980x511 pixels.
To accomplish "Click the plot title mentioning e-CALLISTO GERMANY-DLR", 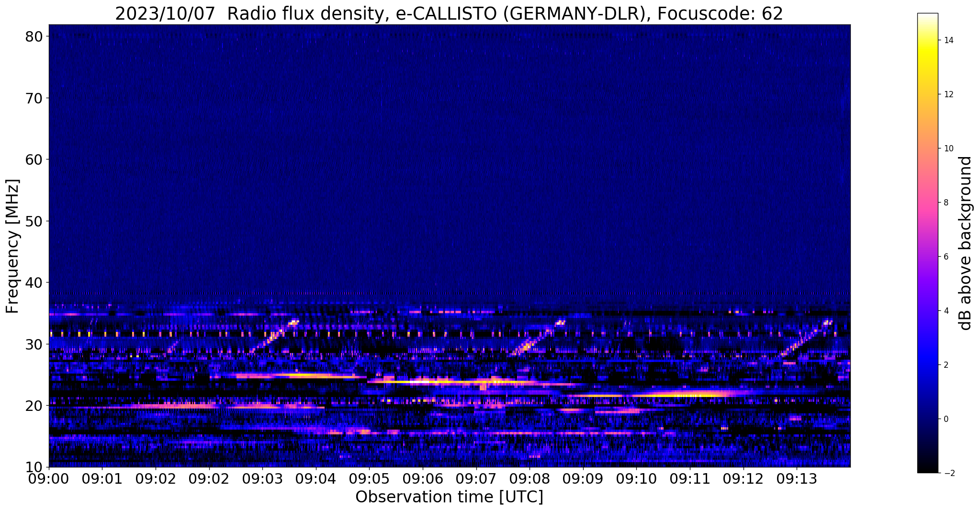I will pos(449,14).
